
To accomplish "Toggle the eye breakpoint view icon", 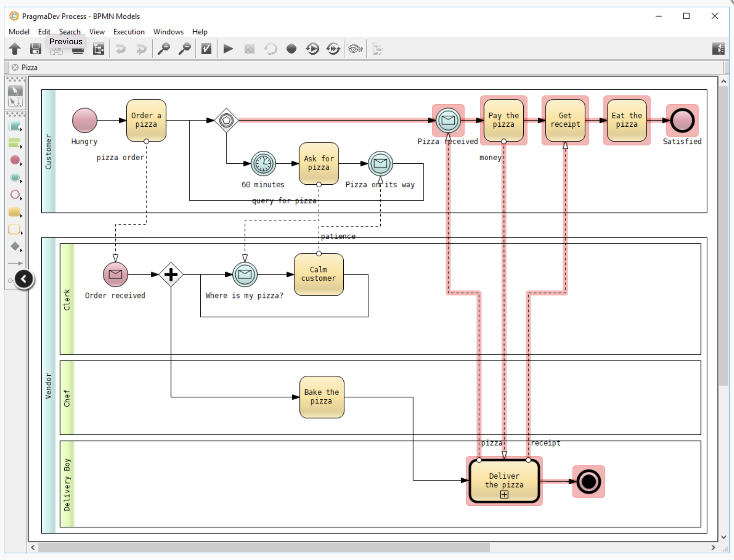I will 355,49.
